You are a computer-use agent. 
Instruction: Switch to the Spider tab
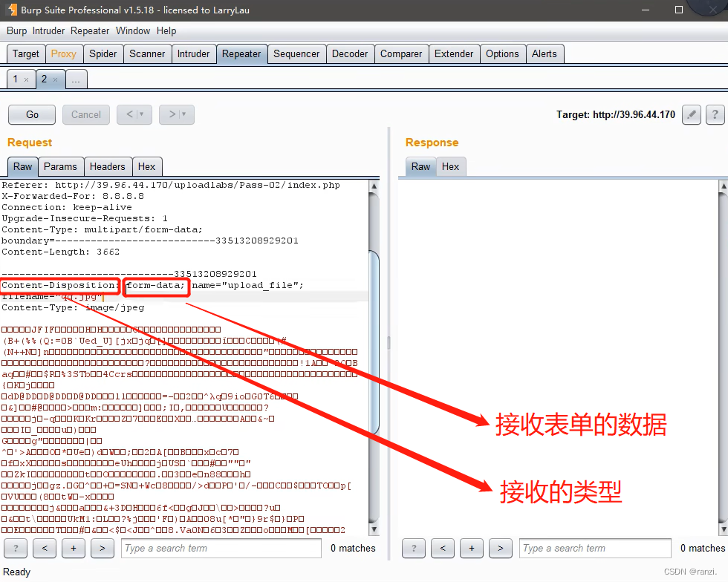[103, 54]
